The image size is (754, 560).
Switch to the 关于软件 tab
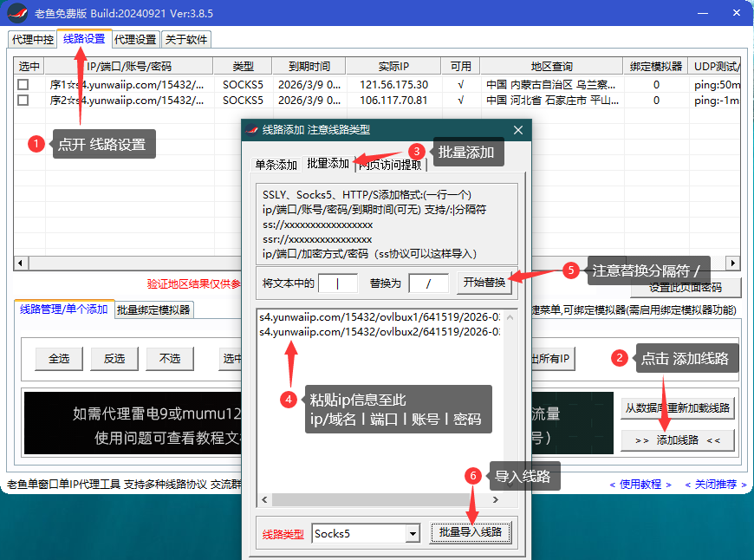[x=184, y=39]
